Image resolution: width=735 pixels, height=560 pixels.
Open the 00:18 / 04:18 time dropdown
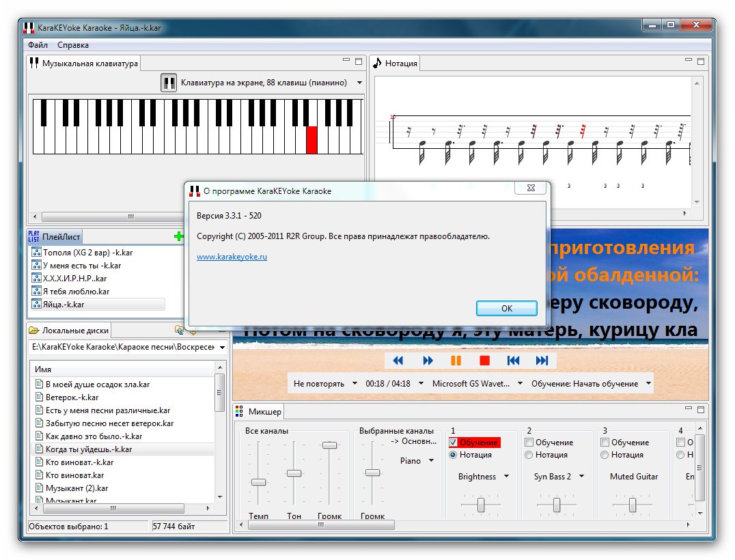coord(421,383)
